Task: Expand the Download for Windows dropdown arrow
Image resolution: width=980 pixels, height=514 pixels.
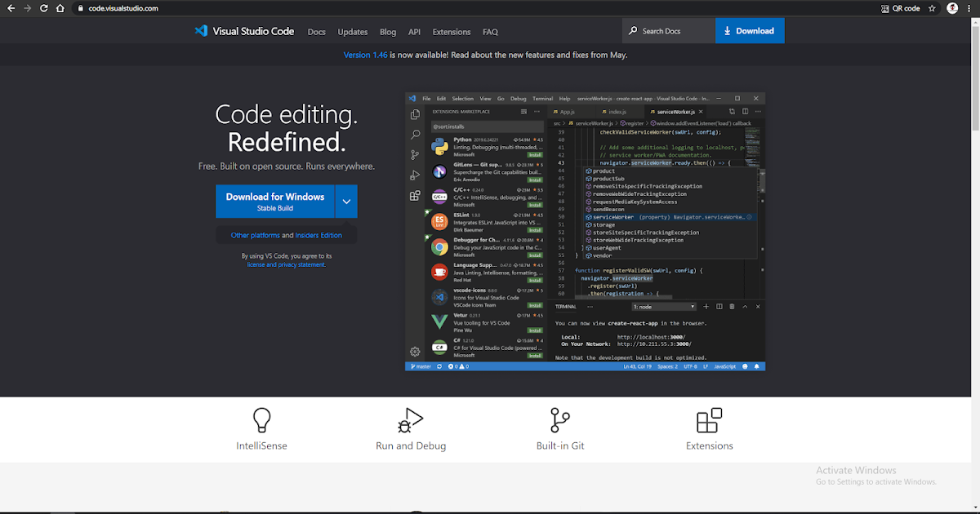Action: (x=346, y=201)
